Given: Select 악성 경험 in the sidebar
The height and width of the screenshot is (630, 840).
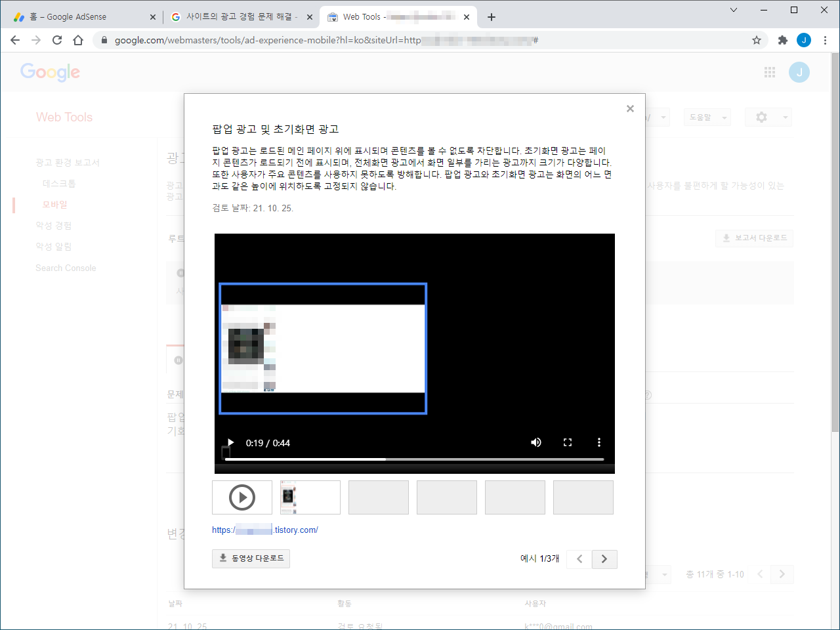Looking at the screenshot, I should [54, 225].
